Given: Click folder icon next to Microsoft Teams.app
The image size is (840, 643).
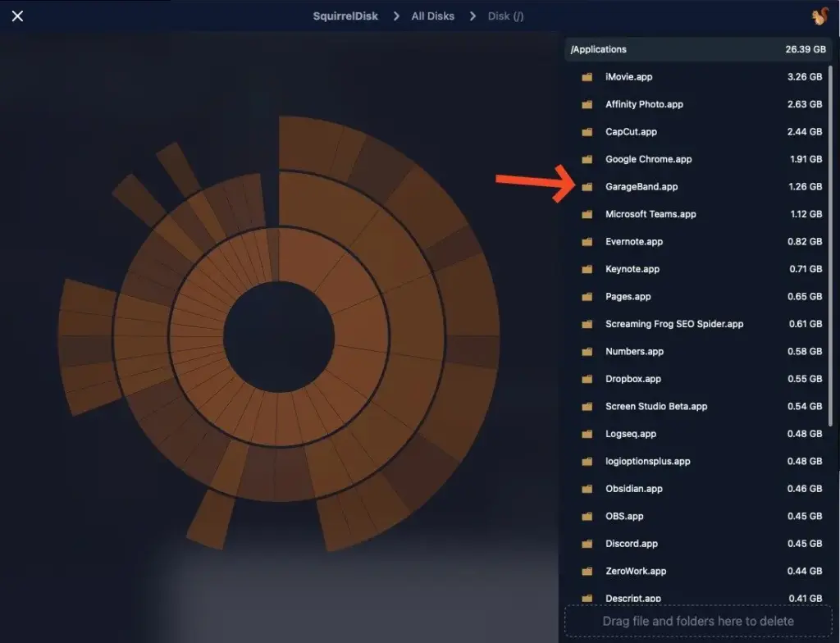Looking at the screenshot, I should tap(587, 214).
